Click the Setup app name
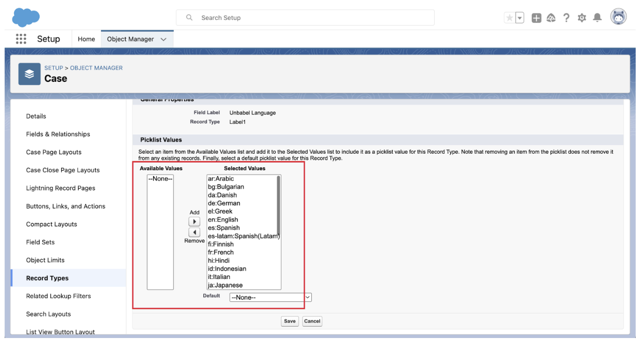644x344 pixels. pyautogui.click(x=49, y=39)
